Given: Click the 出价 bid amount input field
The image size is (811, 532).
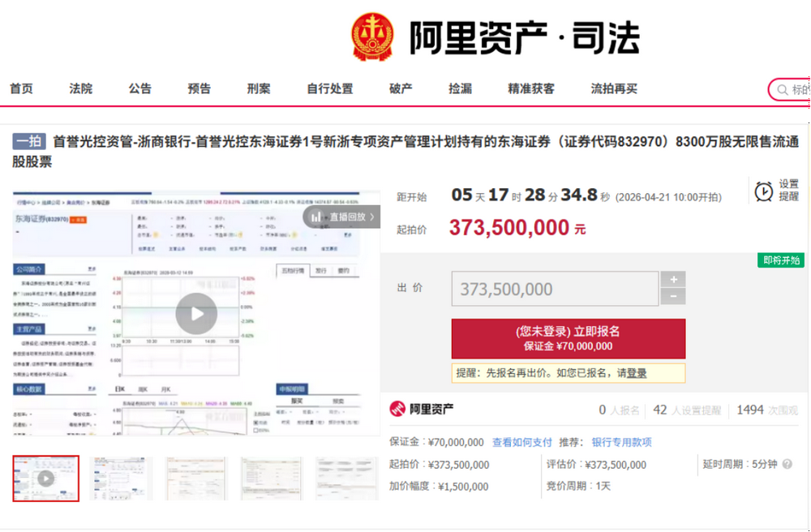Looking at the screenshot, I should pyautogui.click(x=555, y=289).
